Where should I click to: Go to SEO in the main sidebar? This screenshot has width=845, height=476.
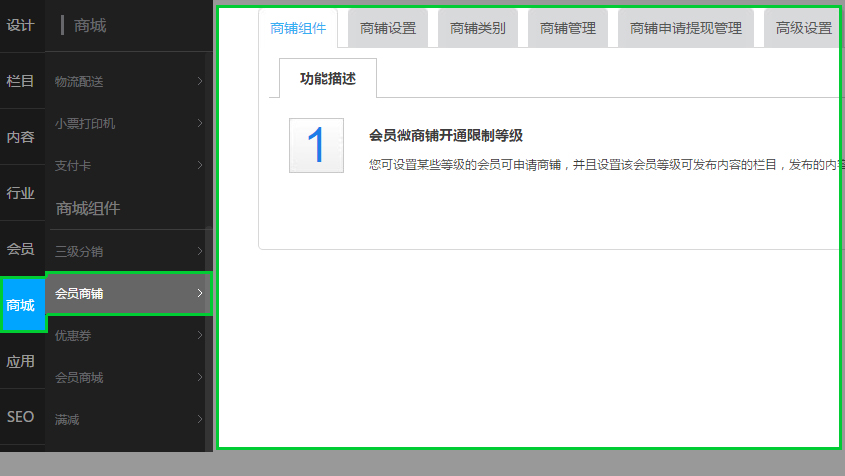[x=21, y=417]
